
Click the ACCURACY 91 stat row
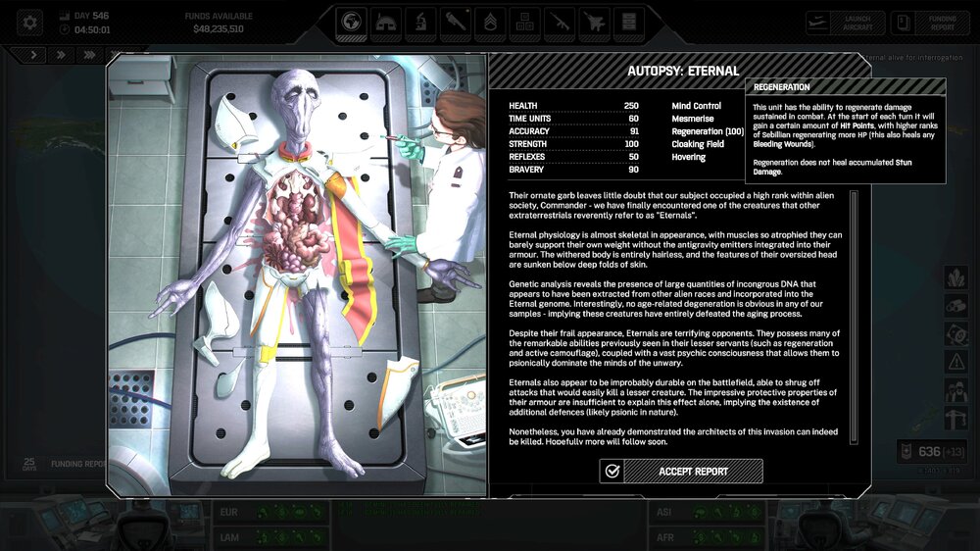point(573,130)
